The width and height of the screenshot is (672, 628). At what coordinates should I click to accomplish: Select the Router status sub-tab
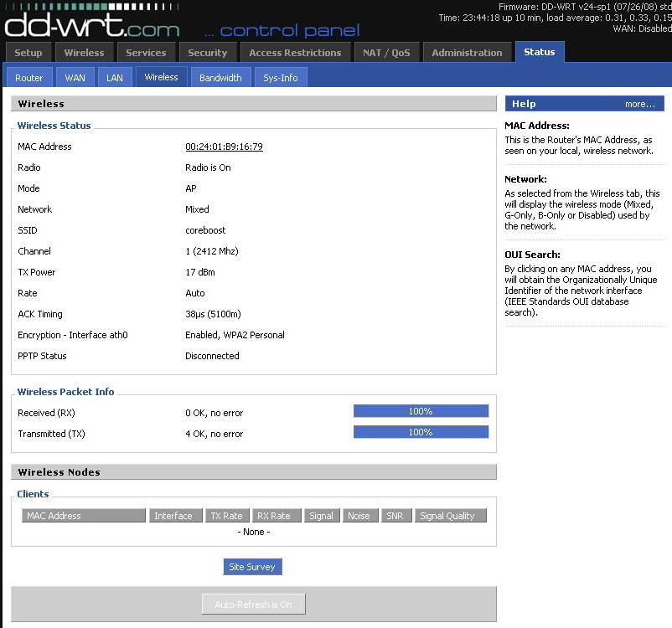tap(29, 78)
